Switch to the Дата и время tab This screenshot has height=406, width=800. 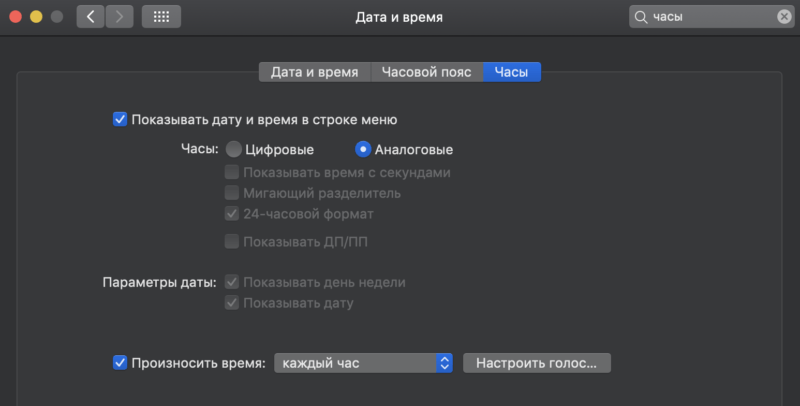[x=314, y=72]
